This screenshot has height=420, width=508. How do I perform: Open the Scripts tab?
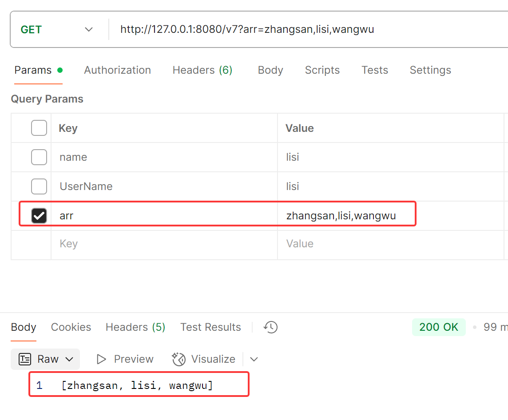pos(322,70)
